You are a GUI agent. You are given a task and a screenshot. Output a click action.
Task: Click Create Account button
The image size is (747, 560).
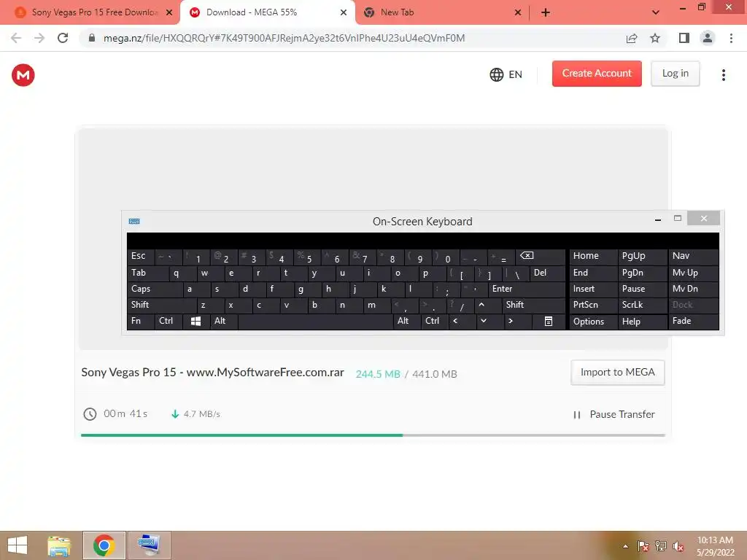point(597,74)
